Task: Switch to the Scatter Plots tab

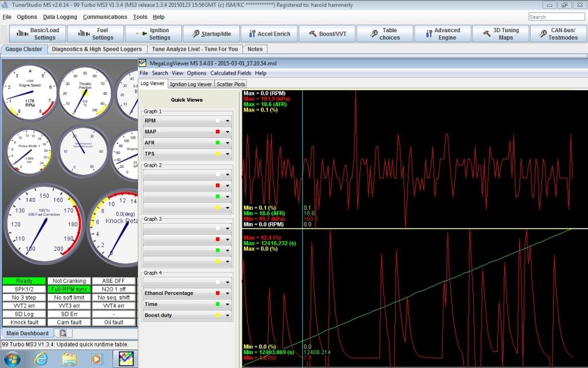Action: tap(231, 84)
